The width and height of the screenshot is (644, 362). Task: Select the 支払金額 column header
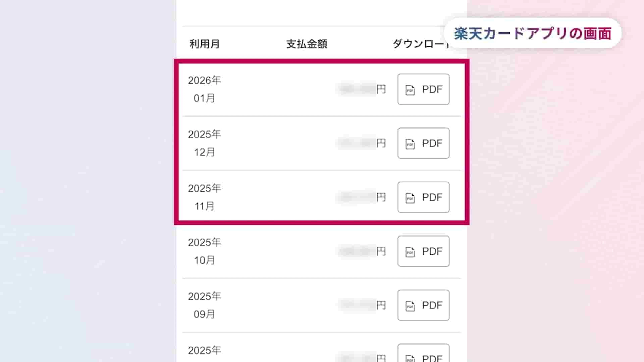coord(307,44)
